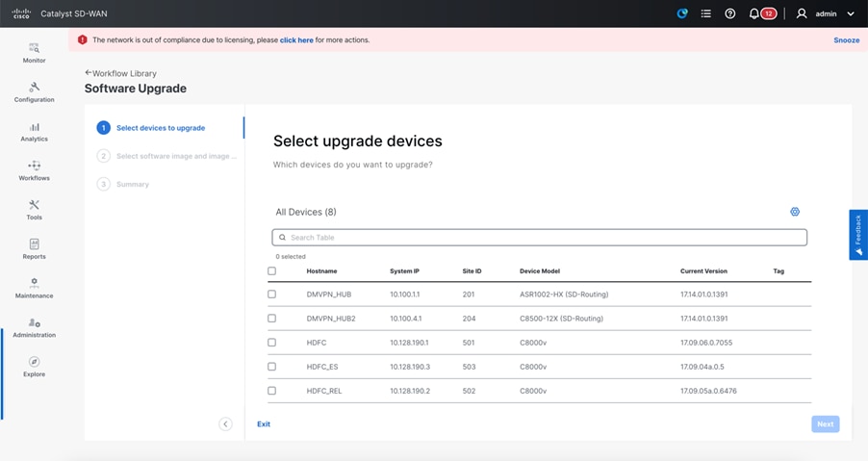Image resolution: width=868 pixels, height=461 pixels.
Task: Open the Analytics chart icon
Action: point(34,127)
